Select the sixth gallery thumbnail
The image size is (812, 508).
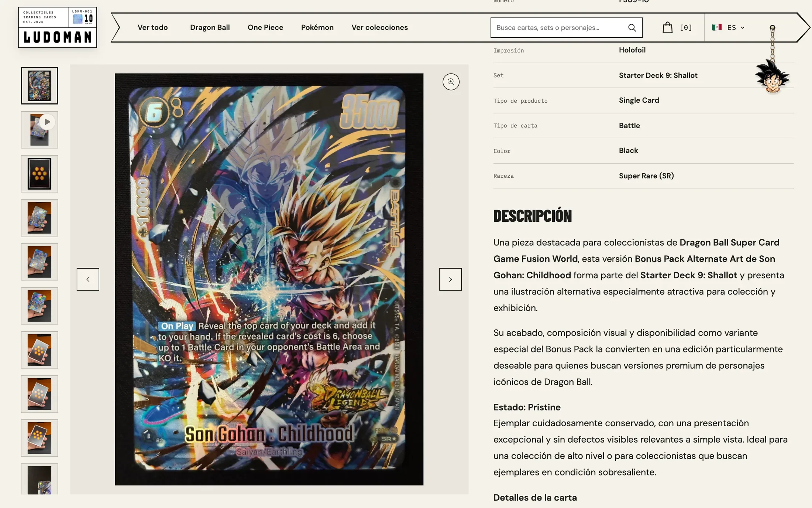(x=39, y=306)
